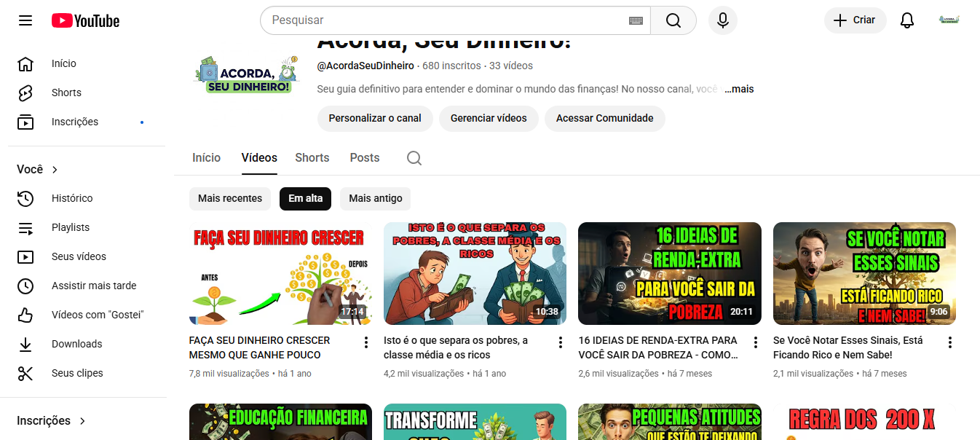Viewport: 980px width, 440px height.
Task: Click the 33 vídeos count text
Action: 511,66
